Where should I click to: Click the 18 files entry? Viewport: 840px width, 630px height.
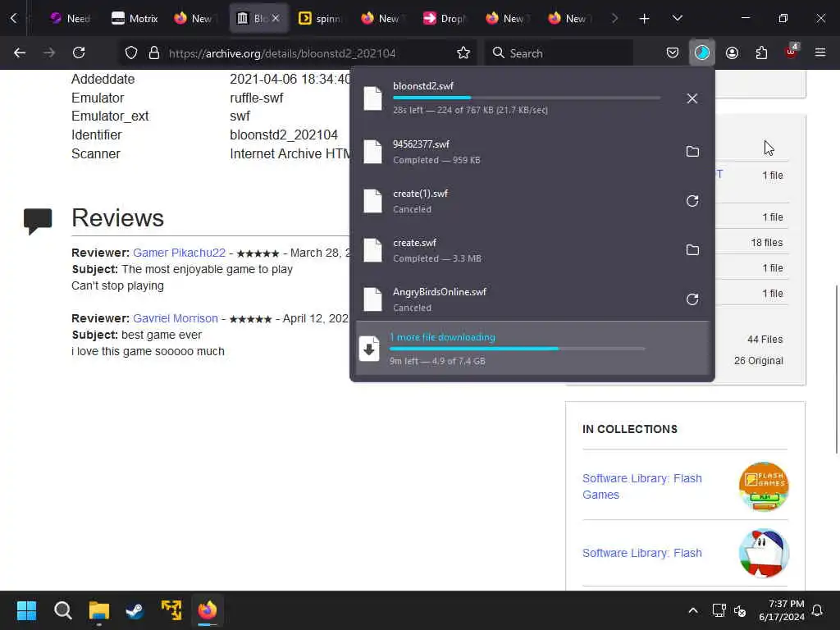[766, 243]
